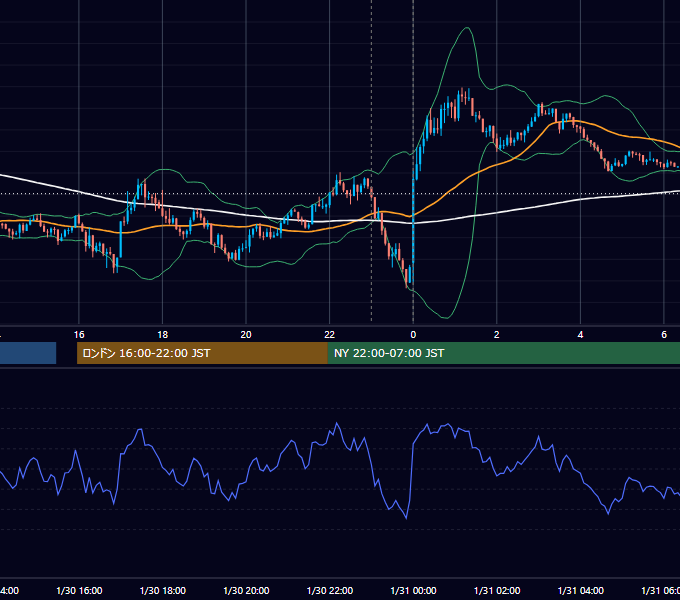Screen dimensions: 680x600
Task: Click the 2 hour label on chart axis
Action: click(x=497, y=335)
